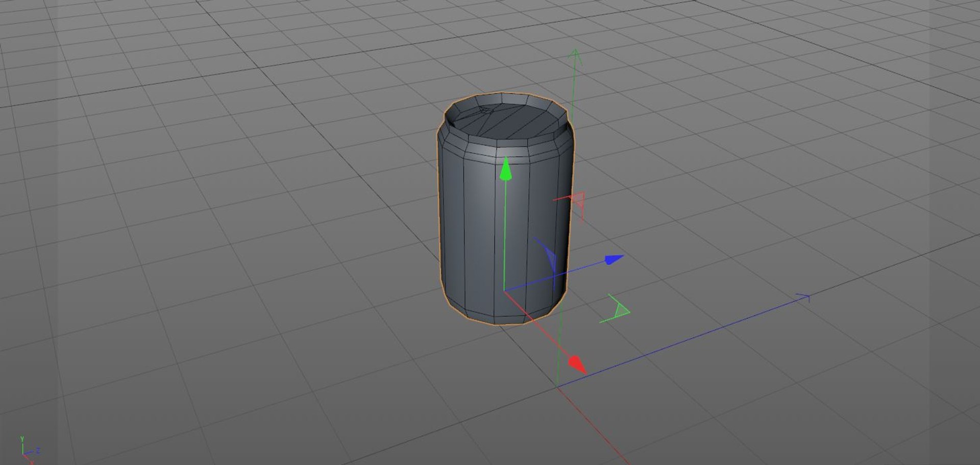Screen dimensions: 980x465
Task: Select the green plane handle near the floor
Action: [616, 309]
